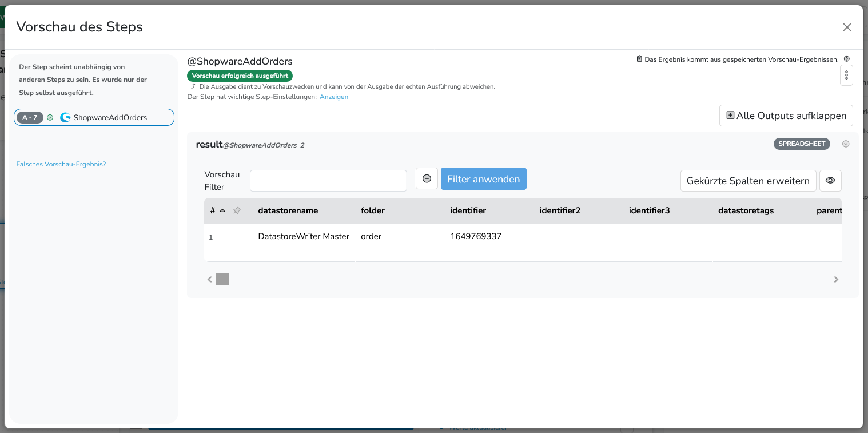Click the datastorename column header
Image resolution: width=868 pixels, height=433 pixels.
[x=288, y=210]
